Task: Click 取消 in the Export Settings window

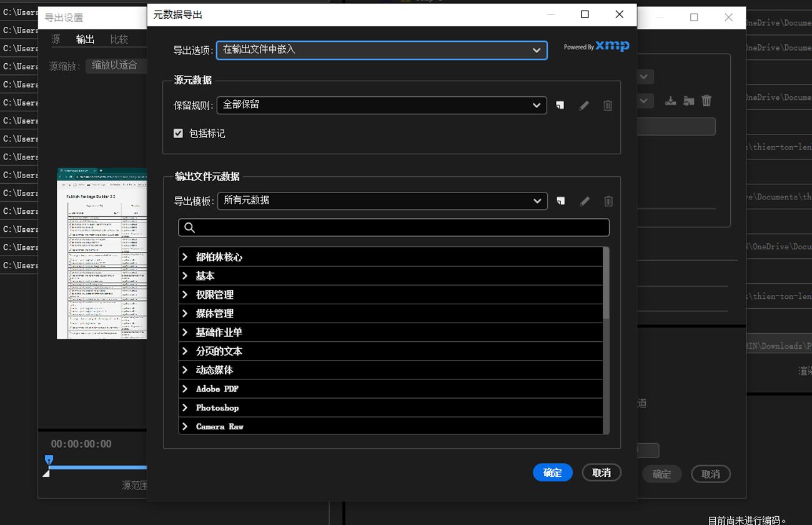Action: point(711,474)
